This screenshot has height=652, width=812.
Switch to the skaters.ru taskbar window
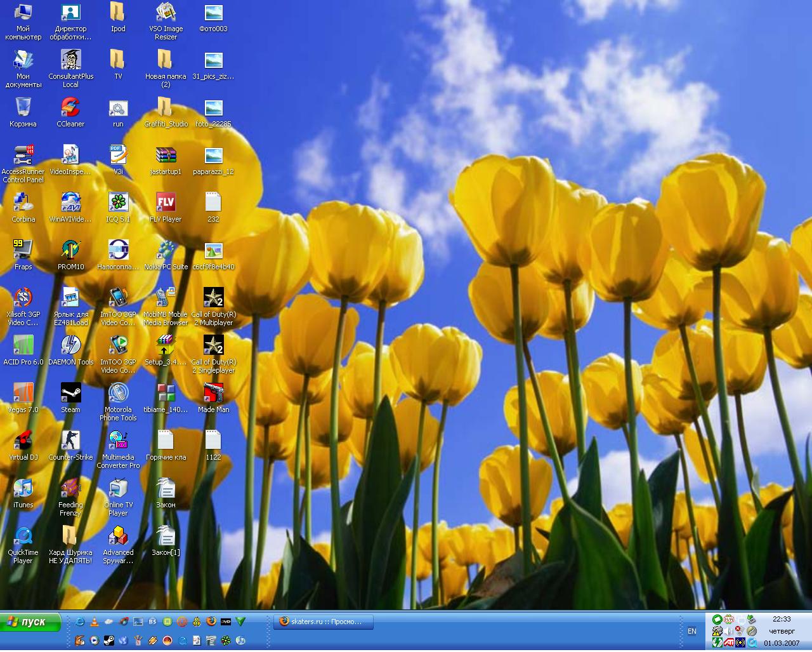[x=324, y=622]
